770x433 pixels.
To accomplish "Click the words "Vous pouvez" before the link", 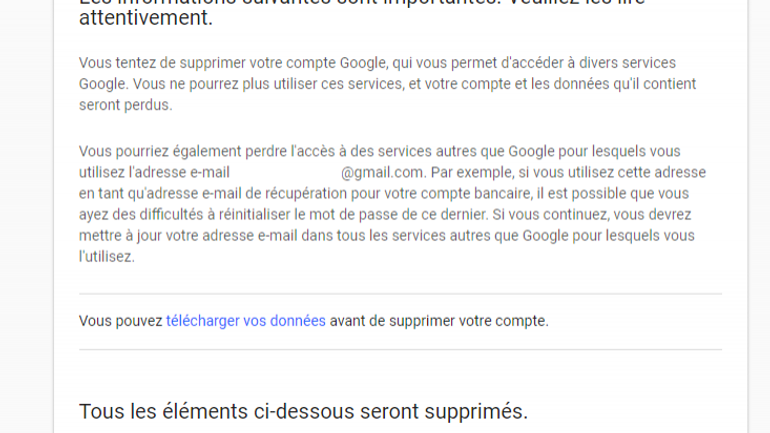I will click(x=120, y=321).
